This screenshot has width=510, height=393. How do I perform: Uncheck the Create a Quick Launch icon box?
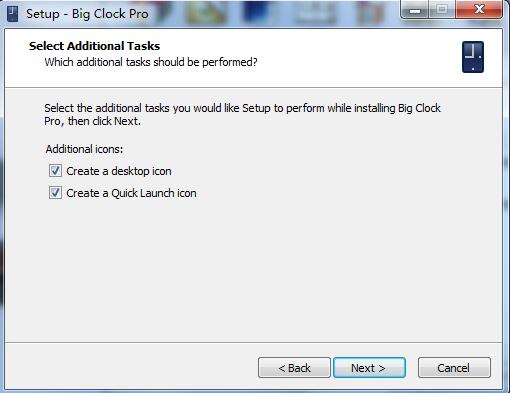point(55,193)
